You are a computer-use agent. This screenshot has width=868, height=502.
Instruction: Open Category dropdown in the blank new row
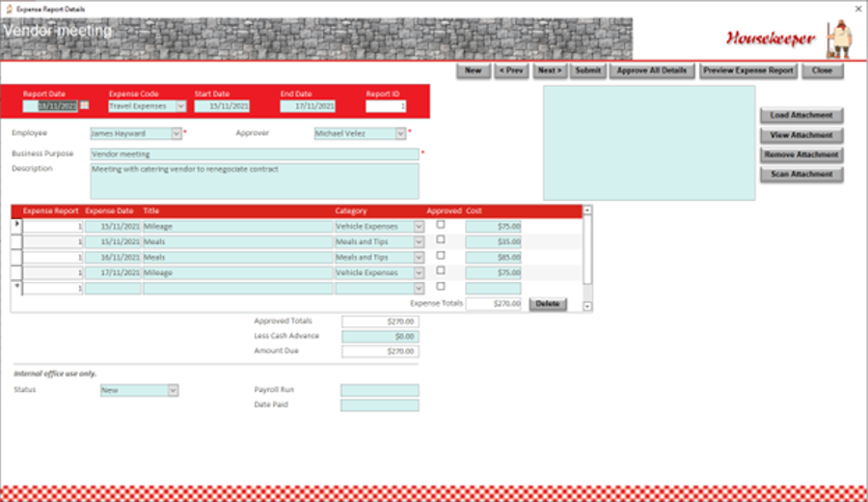420,289
